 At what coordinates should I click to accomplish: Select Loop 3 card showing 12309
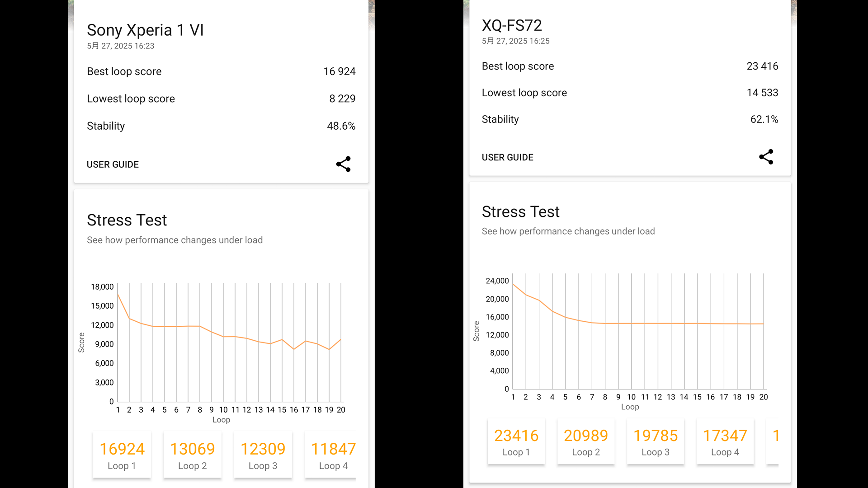(x=263, y=455)
